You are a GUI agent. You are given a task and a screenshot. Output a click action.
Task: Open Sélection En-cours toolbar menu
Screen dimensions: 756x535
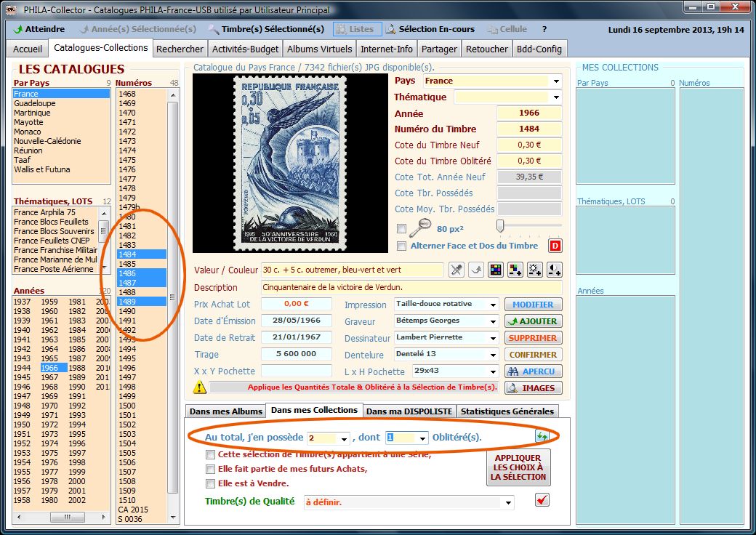[x=430, y=29]
